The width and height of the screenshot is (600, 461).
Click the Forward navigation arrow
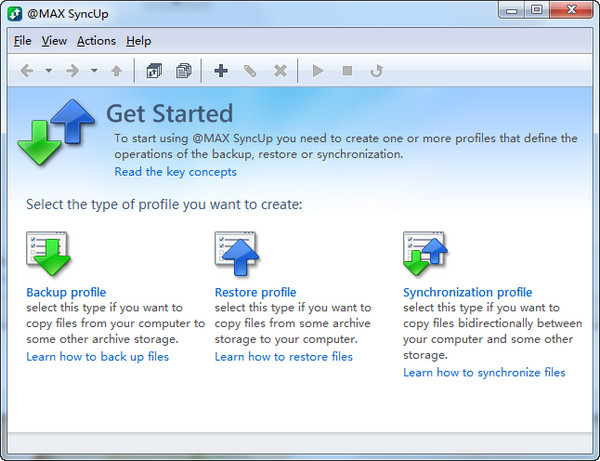pyautogui.click(x=72, y=71)
